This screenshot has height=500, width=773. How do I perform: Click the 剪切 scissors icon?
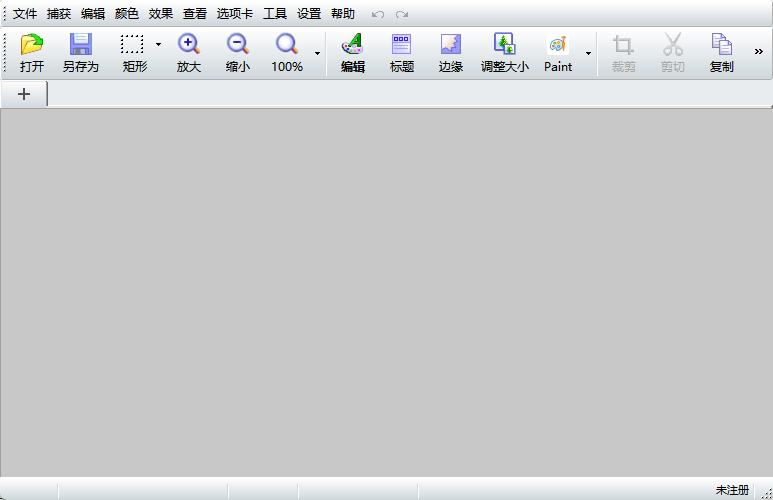point(673,53)
